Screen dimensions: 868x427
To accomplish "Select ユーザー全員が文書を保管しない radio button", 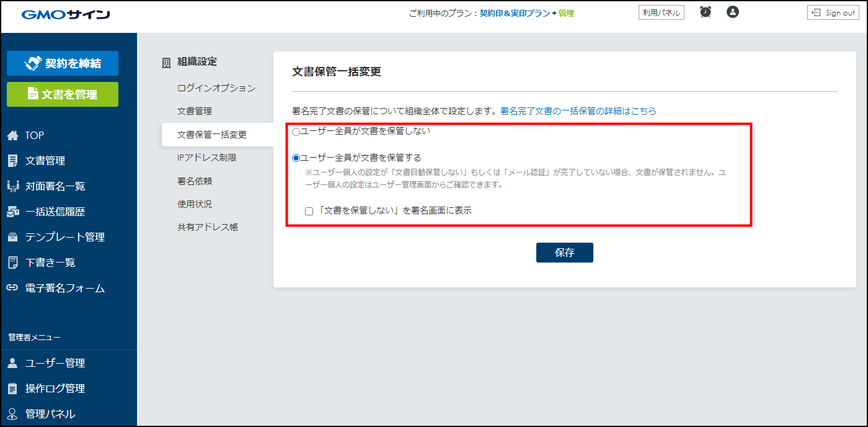I will [296, 132].
